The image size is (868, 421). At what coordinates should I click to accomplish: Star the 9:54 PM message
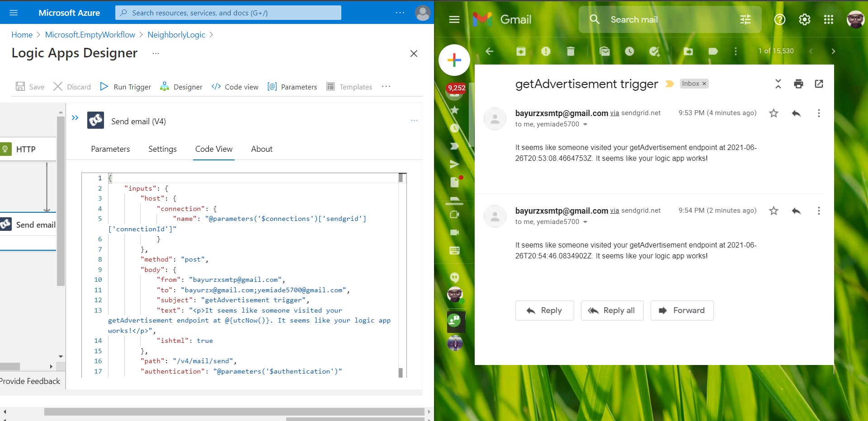774,211
